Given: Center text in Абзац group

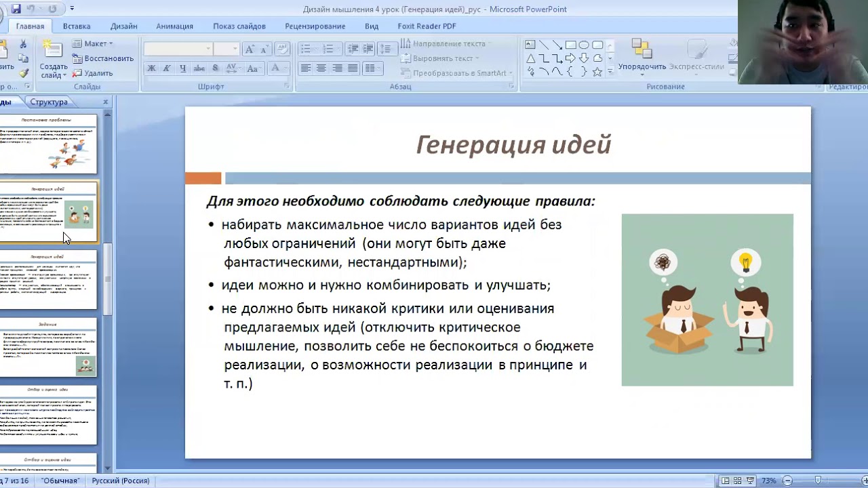Looking at the screenshot, I should 321,68.
